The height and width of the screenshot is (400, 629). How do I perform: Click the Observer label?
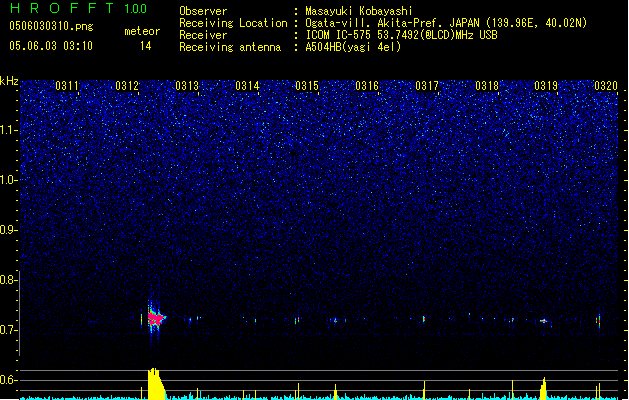point(203,11)
